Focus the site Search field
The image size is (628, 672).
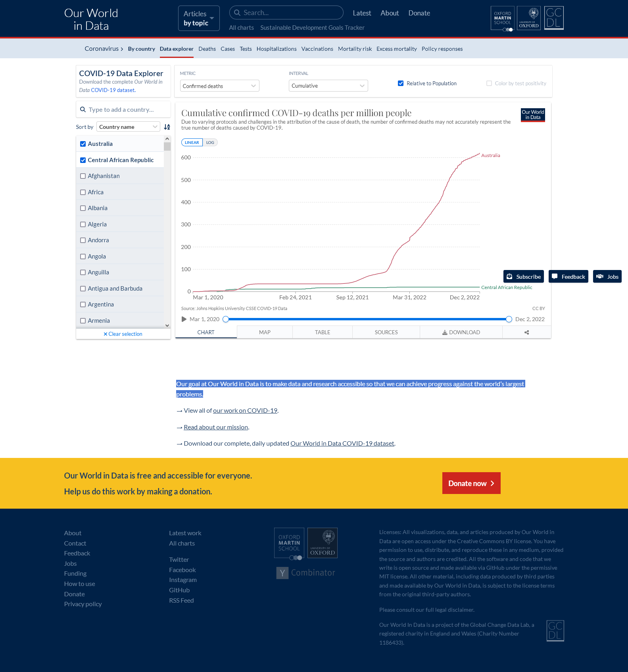tap(286, 13)
